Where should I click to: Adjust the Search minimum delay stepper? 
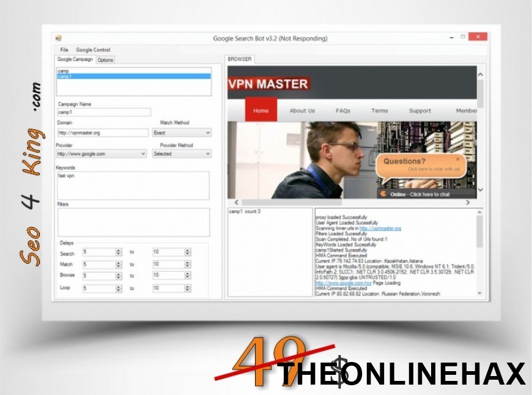pyautogui.click(x=119, y=252)
